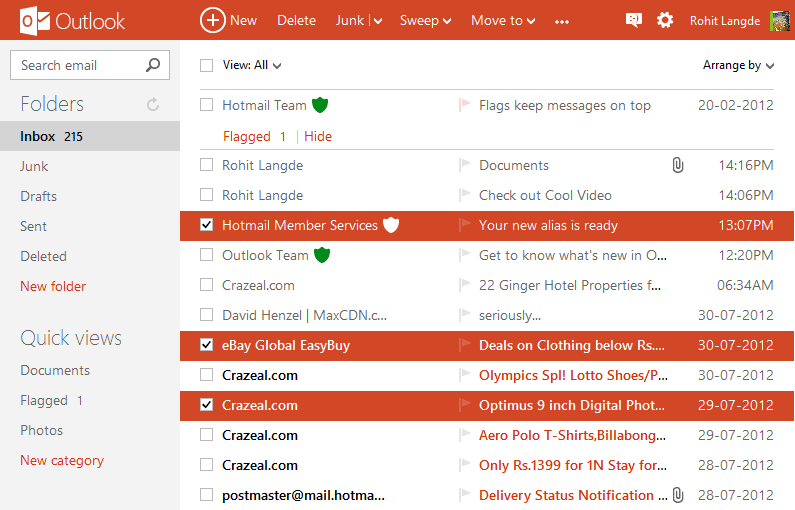Open the settings gear icon
The width and height of the screenshot is (795, 510).
point(665,20)
